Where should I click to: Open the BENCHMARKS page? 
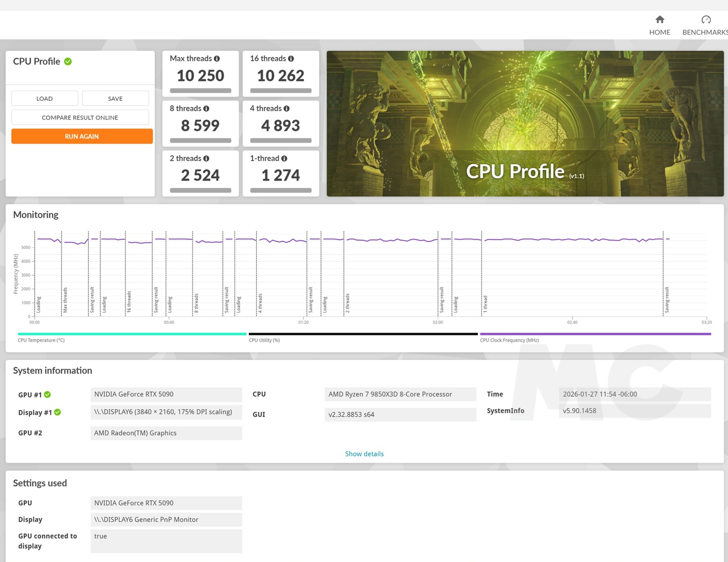click(x=705, y=25)
